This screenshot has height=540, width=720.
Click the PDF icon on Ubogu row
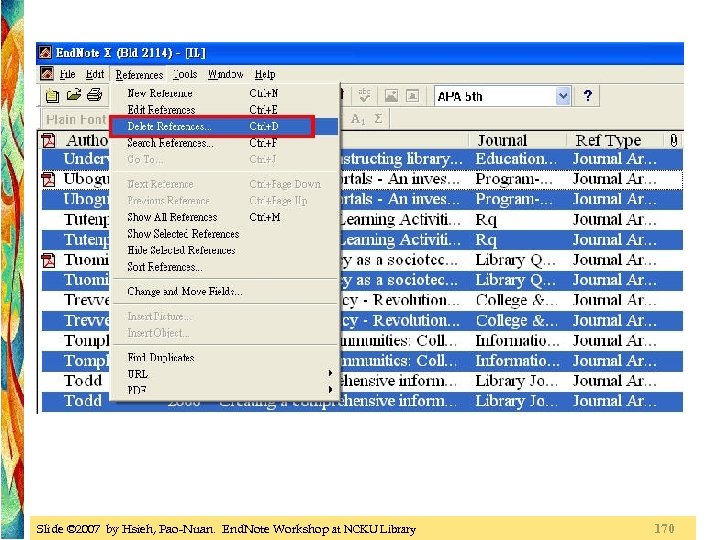pos(49,179)
